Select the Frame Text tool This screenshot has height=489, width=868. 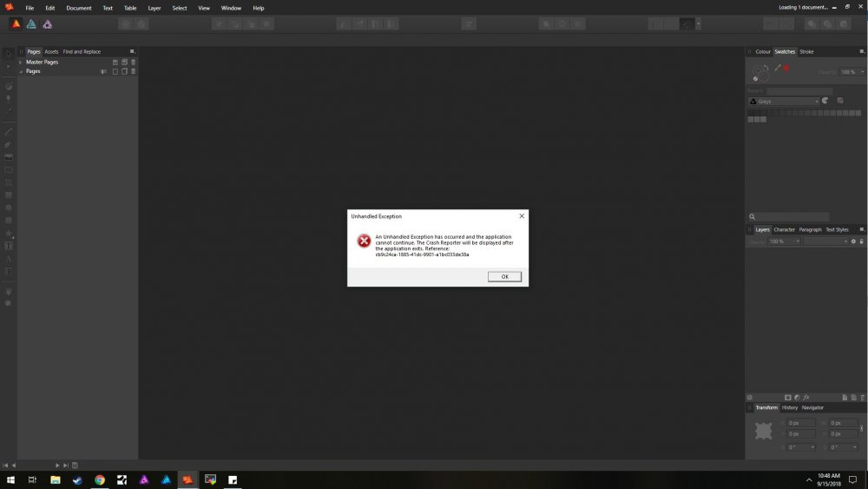click(x=9, y=246)
